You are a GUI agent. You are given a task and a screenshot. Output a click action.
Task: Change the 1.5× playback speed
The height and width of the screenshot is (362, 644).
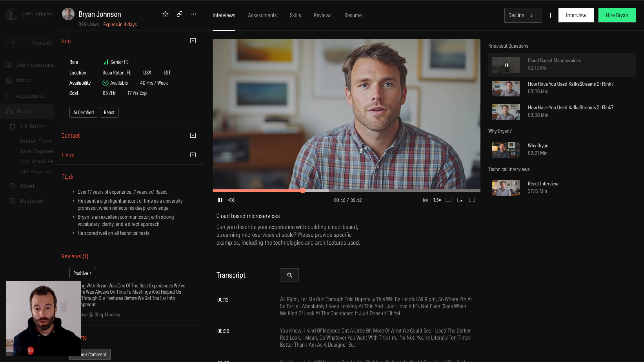point(437,200)
